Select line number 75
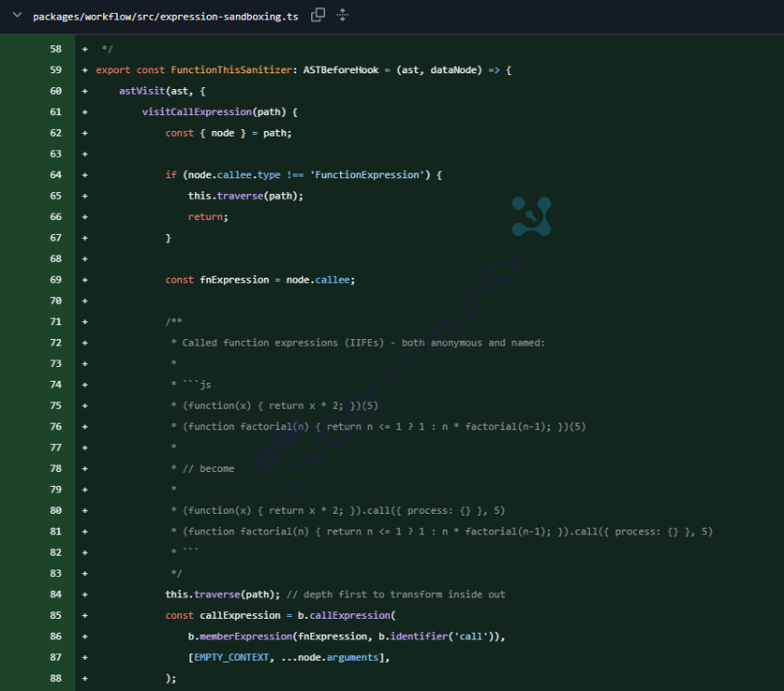 pyautogui.click(x=55, y=405)
